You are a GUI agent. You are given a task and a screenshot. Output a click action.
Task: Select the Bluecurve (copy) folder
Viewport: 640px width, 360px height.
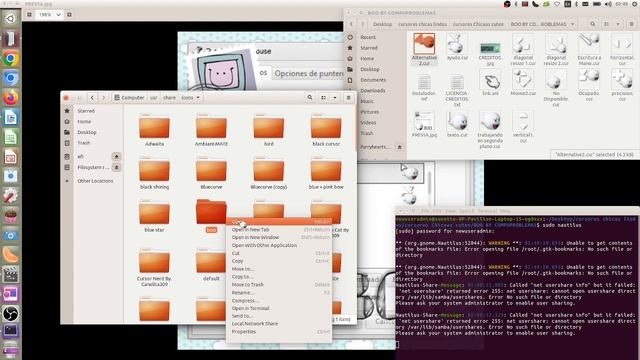pos(269,173)
